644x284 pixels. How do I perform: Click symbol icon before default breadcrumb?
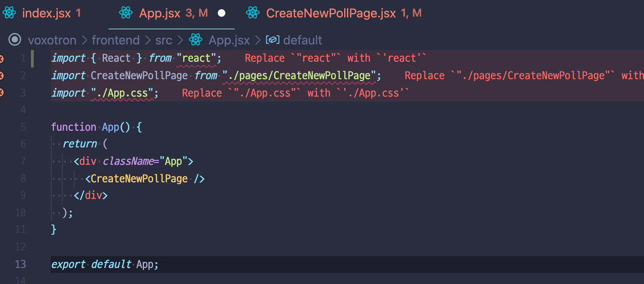coord(273,40)
